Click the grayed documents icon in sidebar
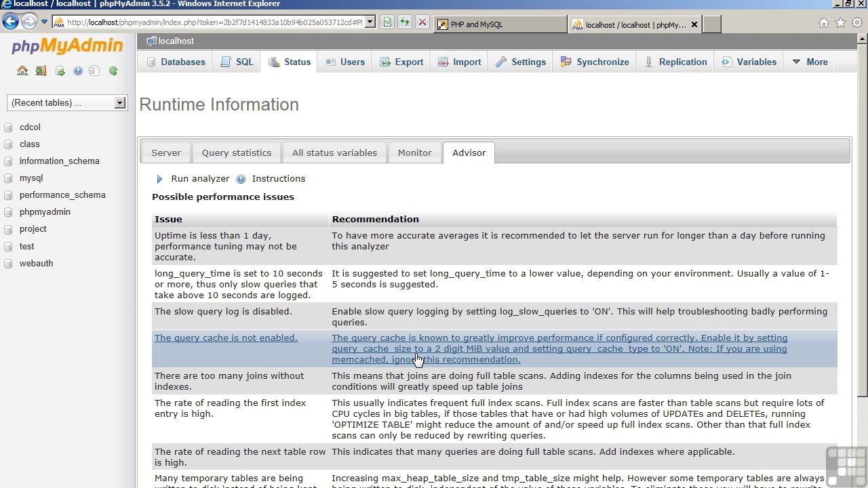The height and width of the screenshot is (488, 868). click(95, 70)
